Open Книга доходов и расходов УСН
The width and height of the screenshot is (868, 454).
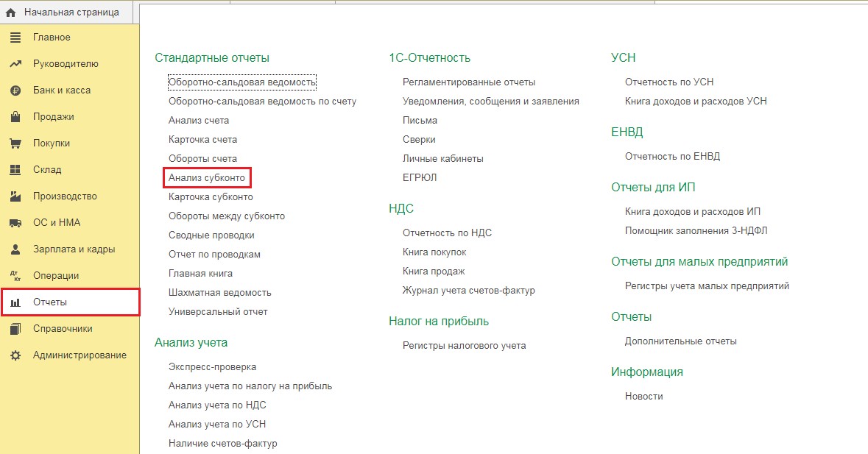[x=696, y=102]
